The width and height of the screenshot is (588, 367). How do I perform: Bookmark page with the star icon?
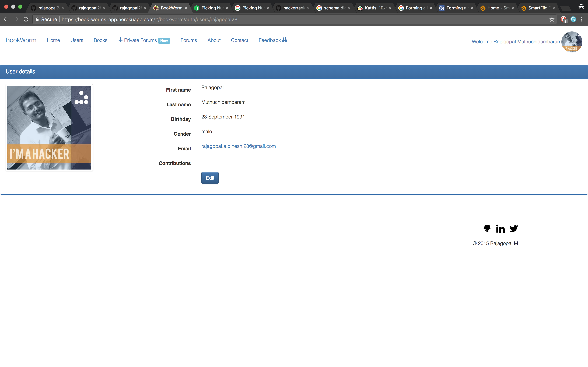pyautogui.click(x=552, y=19)
